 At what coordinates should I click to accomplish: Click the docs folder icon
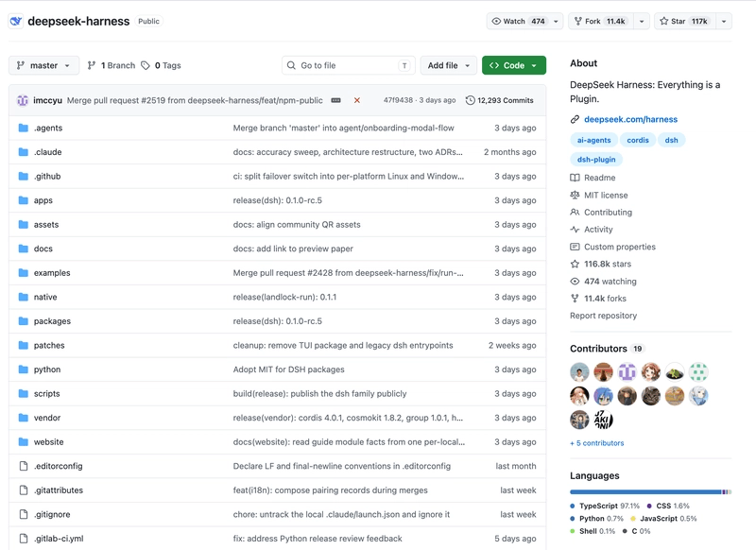click(x=23, y=249)
